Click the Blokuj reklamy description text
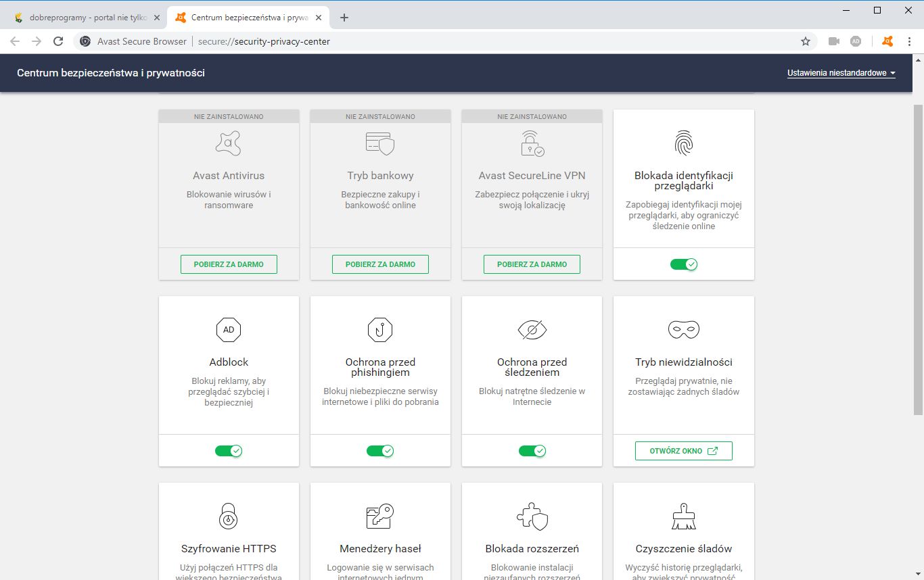This screenshot has width=924, height=580. (229, 392)
